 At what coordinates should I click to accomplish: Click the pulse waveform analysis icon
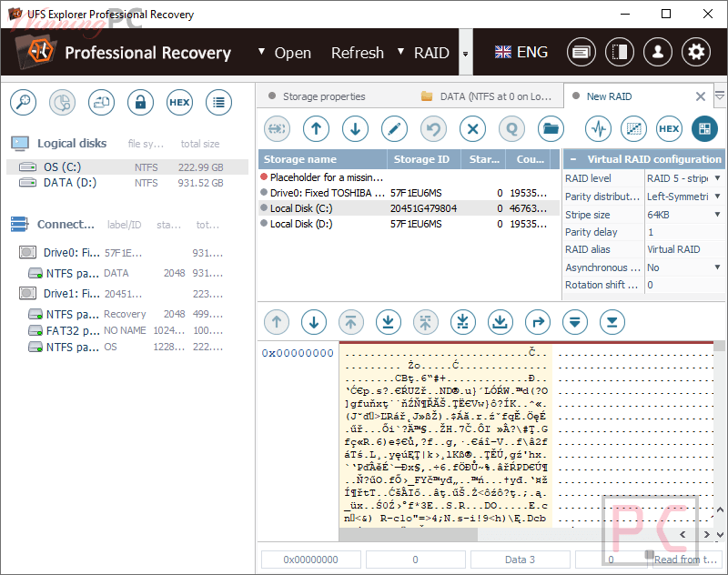tap(599, 128)
